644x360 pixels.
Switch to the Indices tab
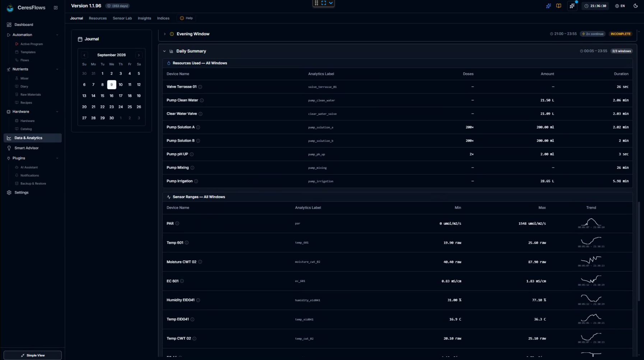pos(163,18)
